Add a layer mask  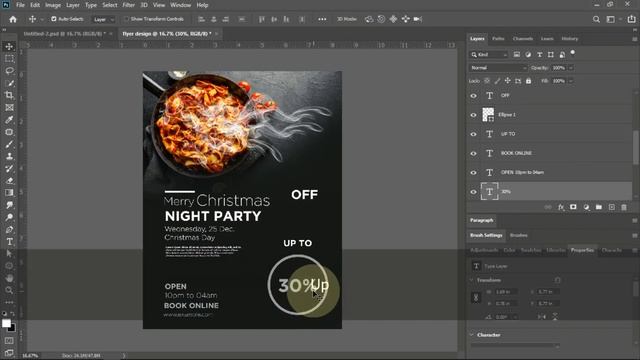tap(573, 207)
